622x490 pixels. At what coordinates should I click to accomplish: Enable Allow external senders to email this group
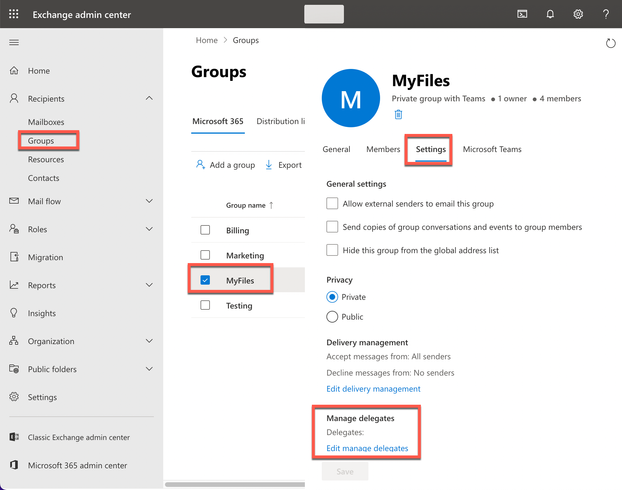click(332, 203)
